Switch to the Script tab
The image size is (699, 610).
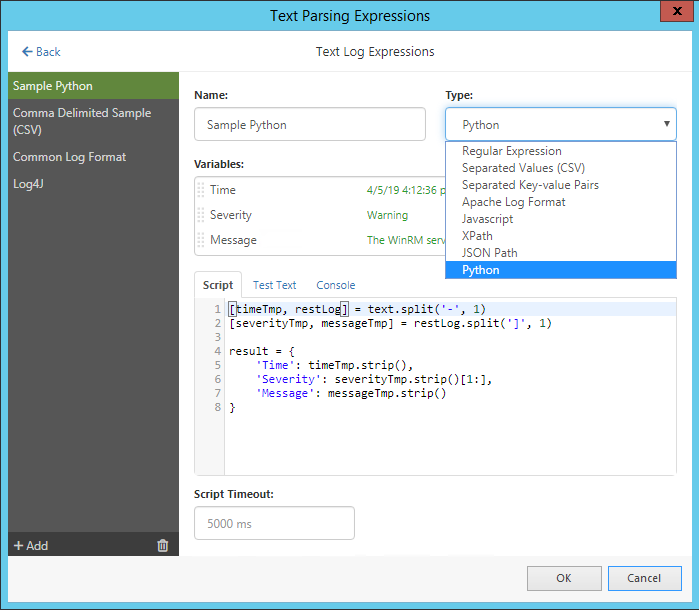click(218, 285)
